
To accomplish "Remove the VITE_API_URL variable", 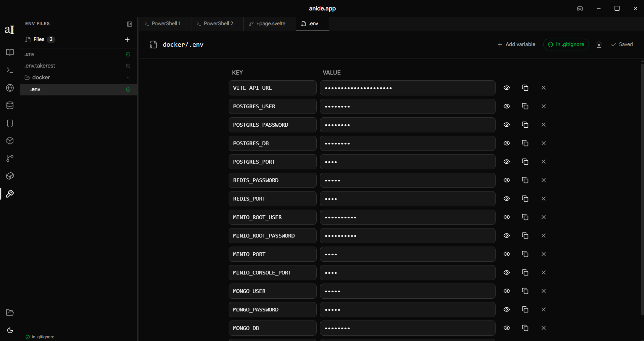I will (x=544, y=88).
